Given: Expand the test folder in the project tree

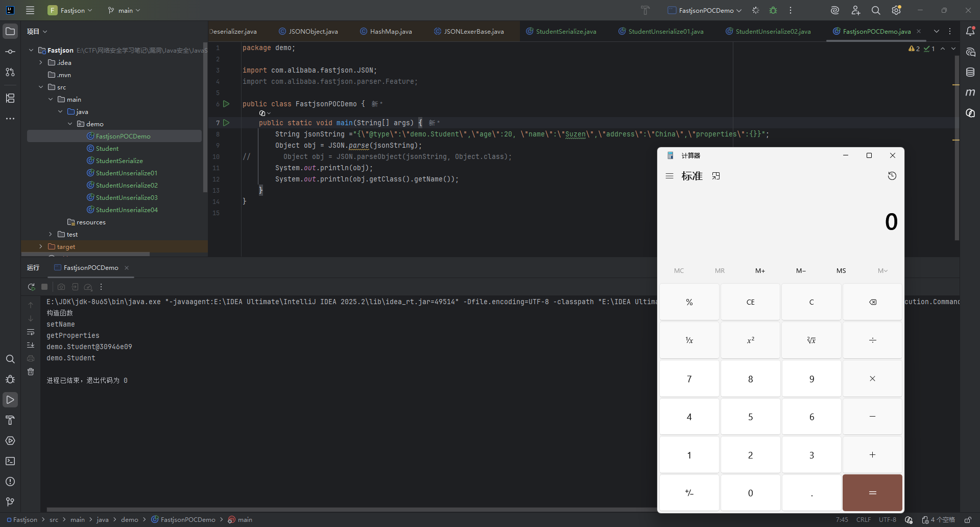Looking at the screenshot, I should [x=51, y=234].
